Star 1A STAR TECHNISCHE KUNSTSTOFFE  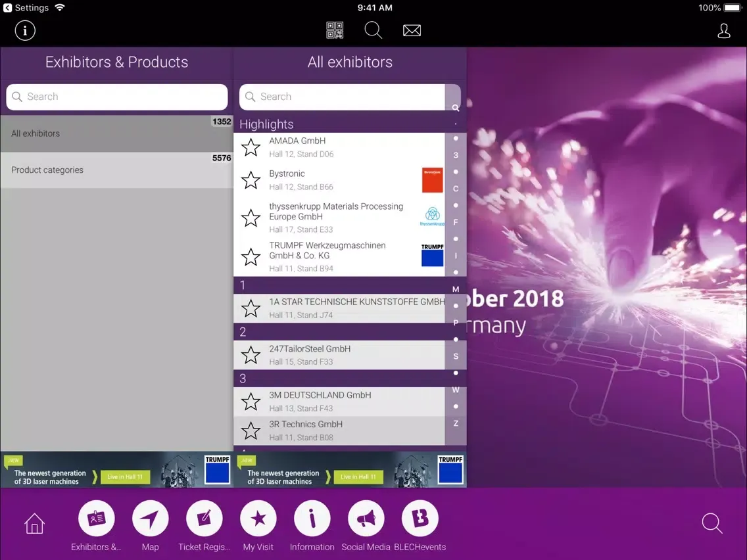tap(251, 308)
